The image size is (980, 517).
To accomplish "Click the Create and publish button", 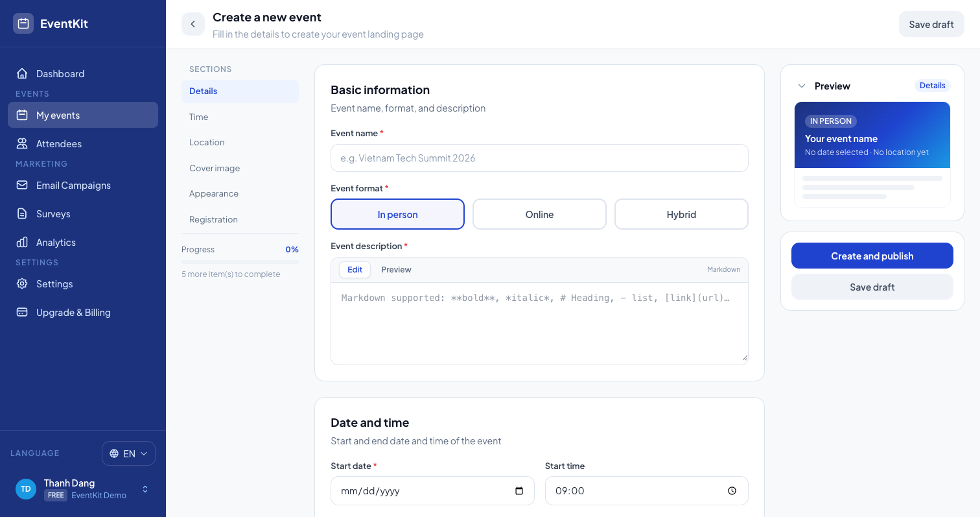I will click(872, 256).
